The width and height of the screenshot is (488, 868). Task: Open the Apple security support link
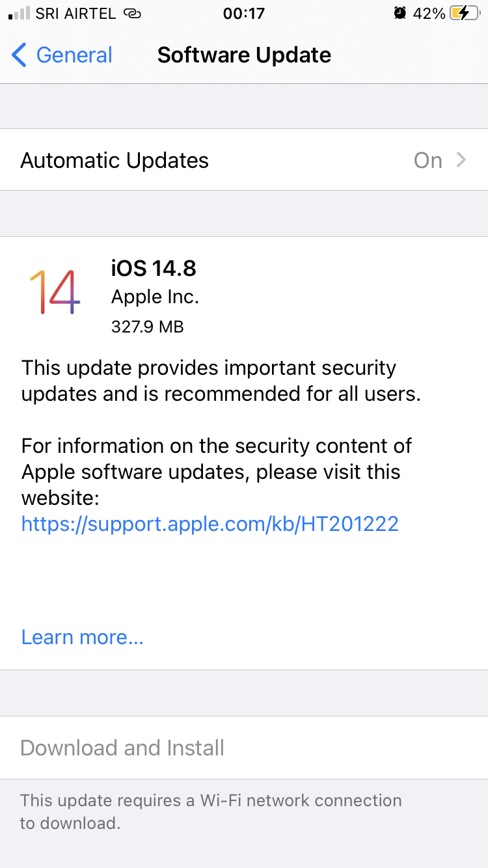coord(210,523)
